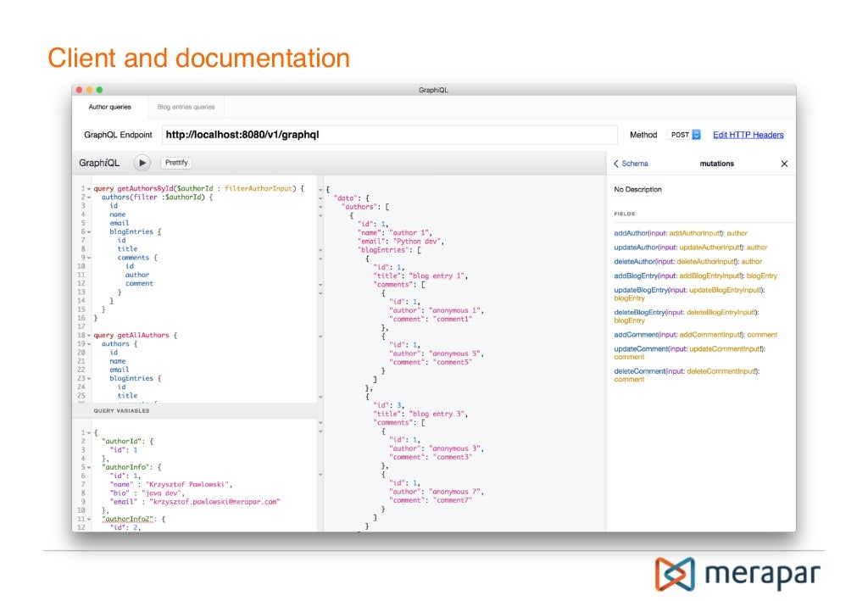Open the POST method dropdown
Image resolution: width=868 pixels, height=601 pixels.
(685, 135)
